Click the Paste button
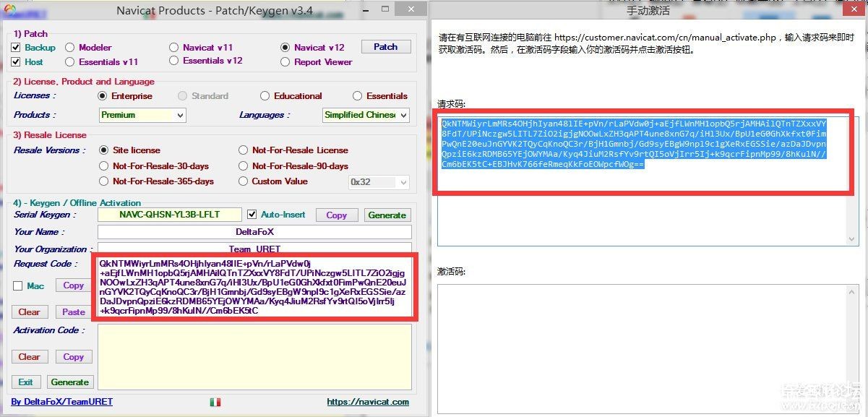This screenshot has height=417, width=868. click(x=74, y=312)
